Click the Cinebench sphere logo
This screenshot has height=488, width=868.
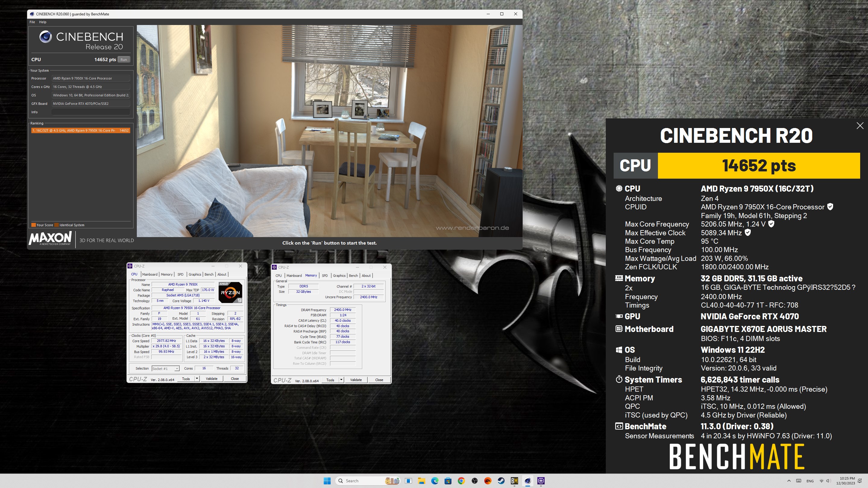pos(46,36)
